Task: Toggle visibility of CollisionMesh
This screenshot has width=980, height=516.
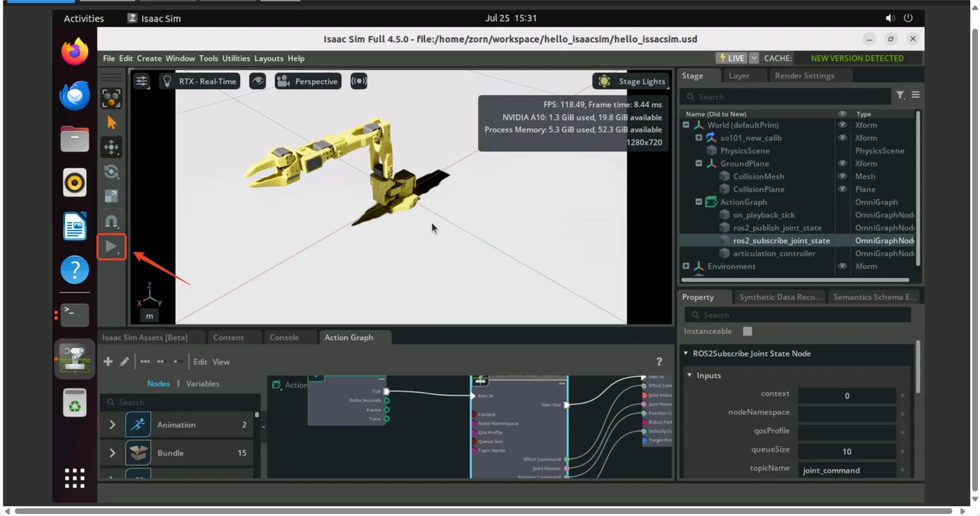Action: pos(842,176)
